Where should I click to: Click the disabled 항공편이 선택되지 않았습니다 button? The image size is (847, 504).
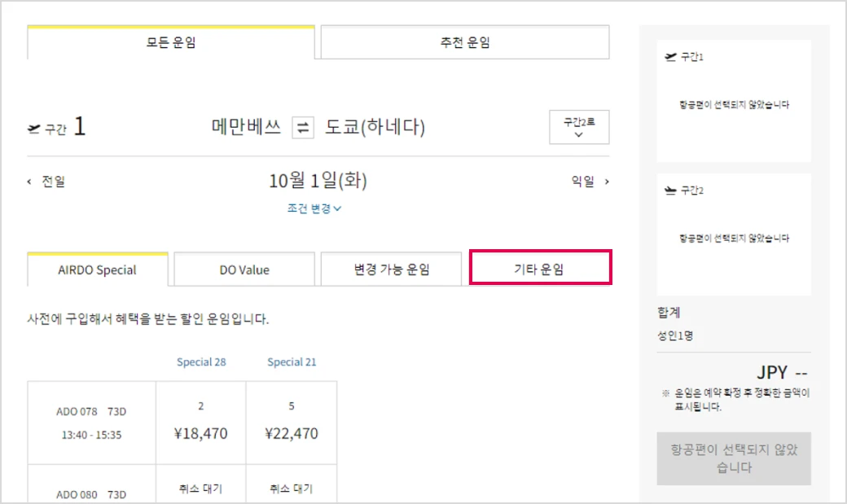tap(734, 458)
